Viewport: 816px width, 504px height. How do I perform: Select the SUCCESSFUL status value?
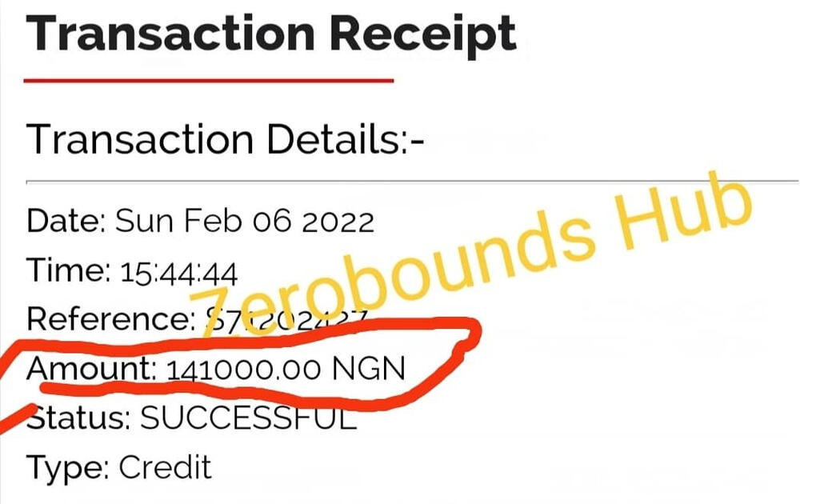(247, 418)
